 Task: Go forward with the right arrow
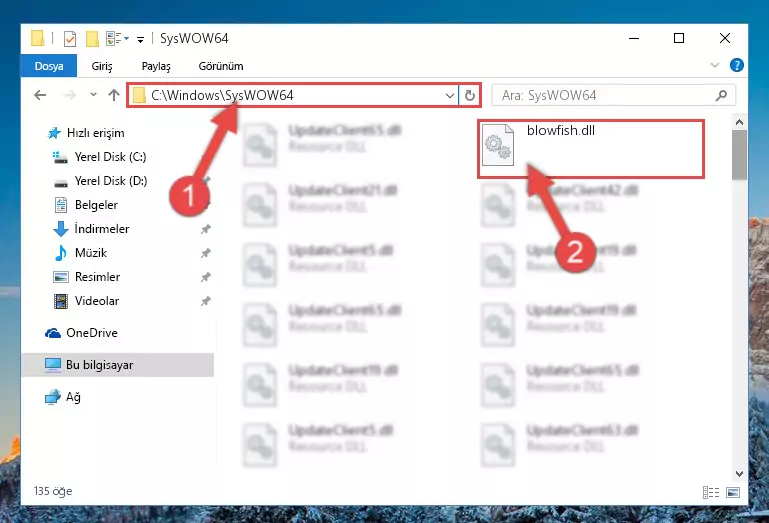[70, 95]
